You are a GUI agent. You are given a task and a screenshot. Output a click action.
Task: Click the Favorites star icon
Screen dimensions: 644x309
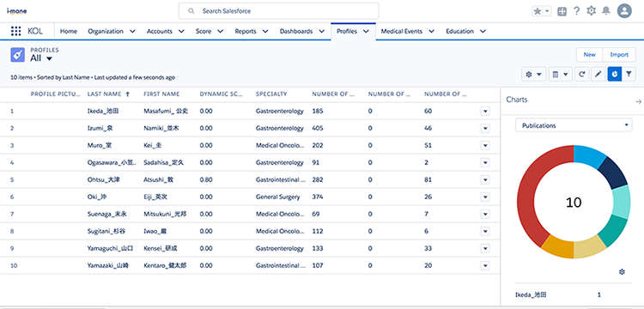pyautogui.click(x=538, y=11)
